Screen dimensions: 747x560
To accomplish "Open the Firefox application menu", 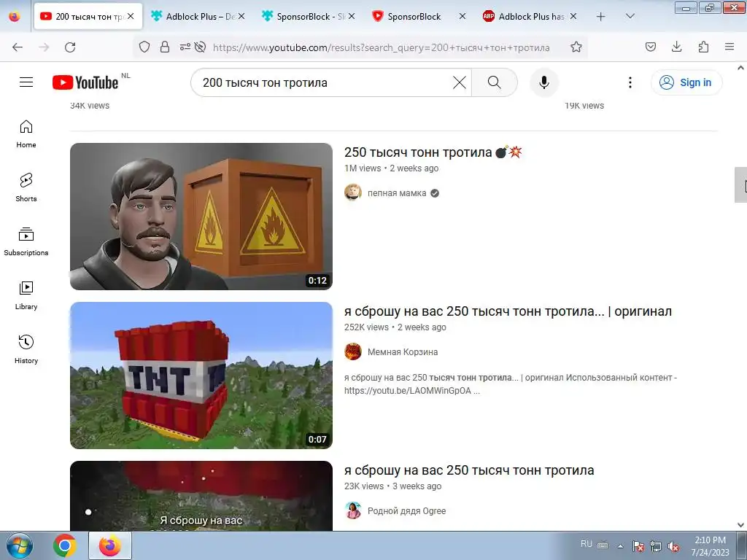I will click(x=729, y=47).
